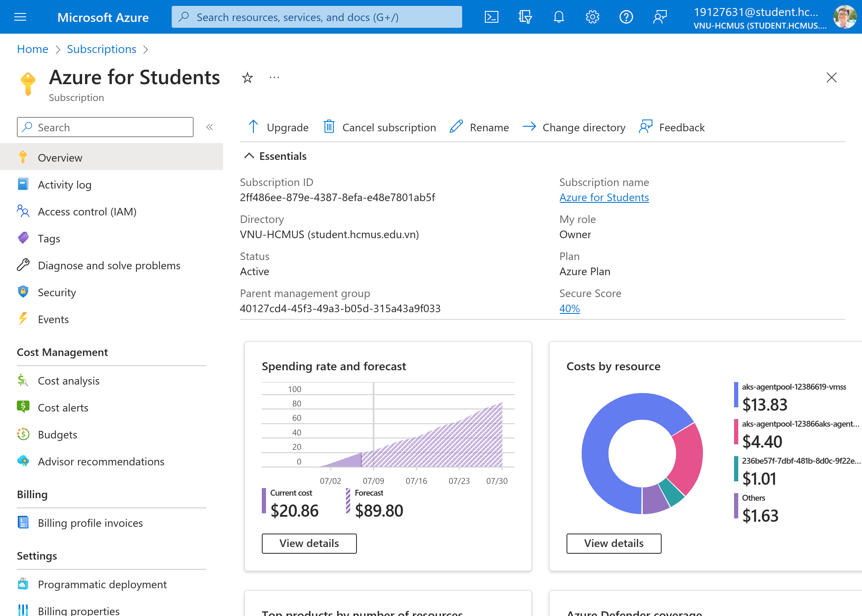The height and width of the screenshot is (616, 862).
Task: Click the Budgets coin icon
Action: click(23, 434)
